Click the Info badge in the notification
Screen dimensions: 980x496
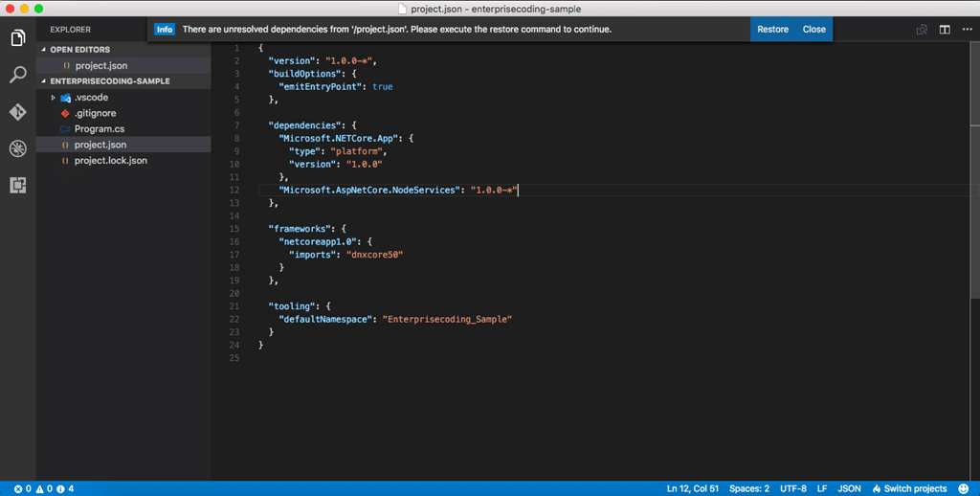click(165, 30)
